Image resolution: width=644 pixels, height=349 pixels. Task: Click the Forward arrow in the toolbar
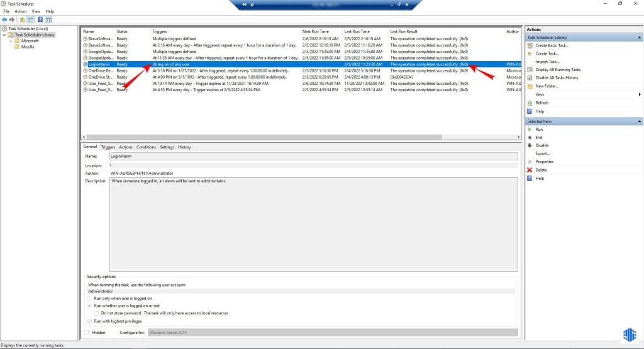tap(12, 19)
